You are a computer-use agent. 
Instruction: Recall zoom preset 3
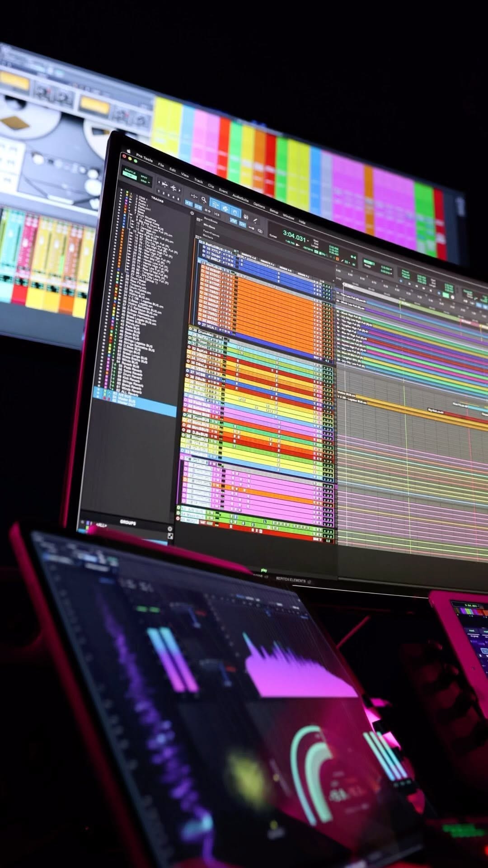(169, 195)
